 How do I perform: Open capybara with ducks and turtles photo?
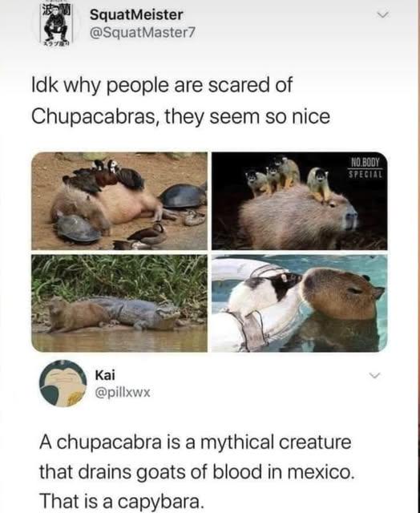click(119, 201)
